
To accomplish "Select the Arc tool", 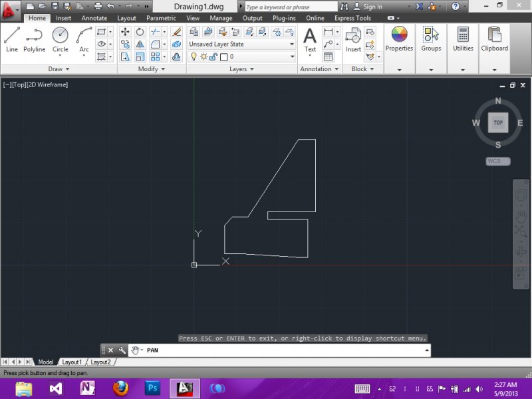I will (84, 40).
